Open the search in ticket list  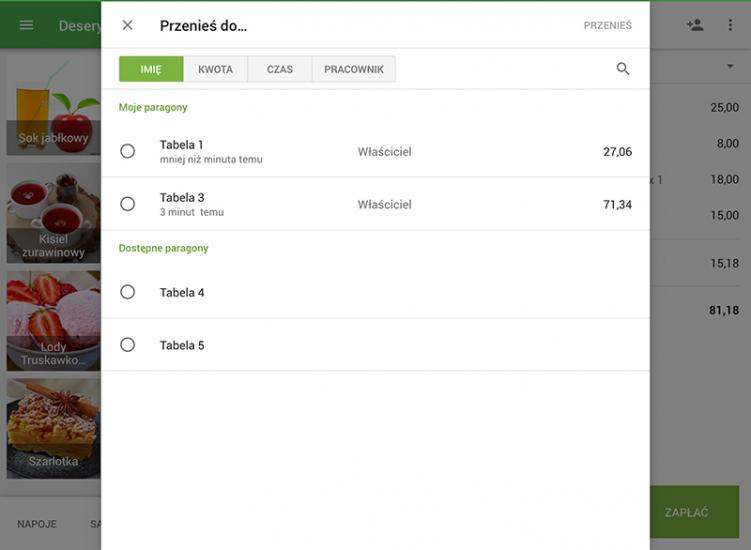pos(623,69)
